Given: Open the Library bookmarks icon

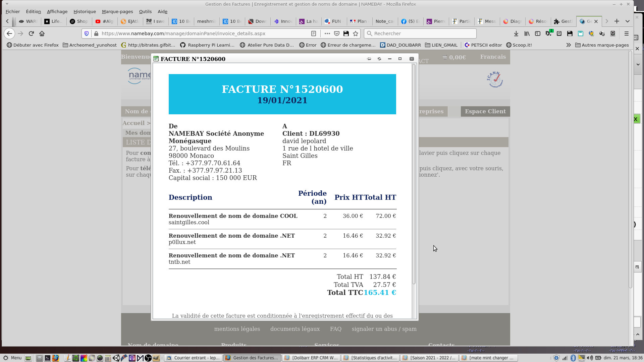Looking at the screenshot, I should (527, 34).
